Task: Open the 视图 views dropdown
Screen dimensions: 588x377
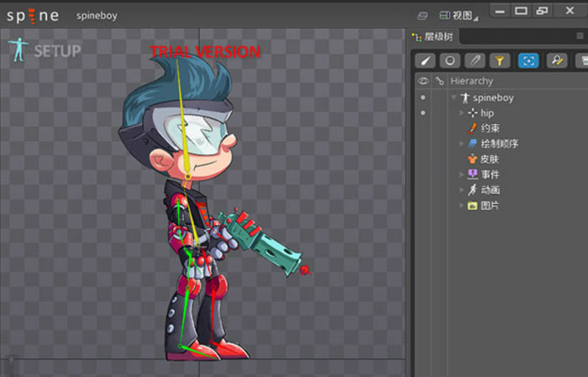Action: click(x=459, y=16)
